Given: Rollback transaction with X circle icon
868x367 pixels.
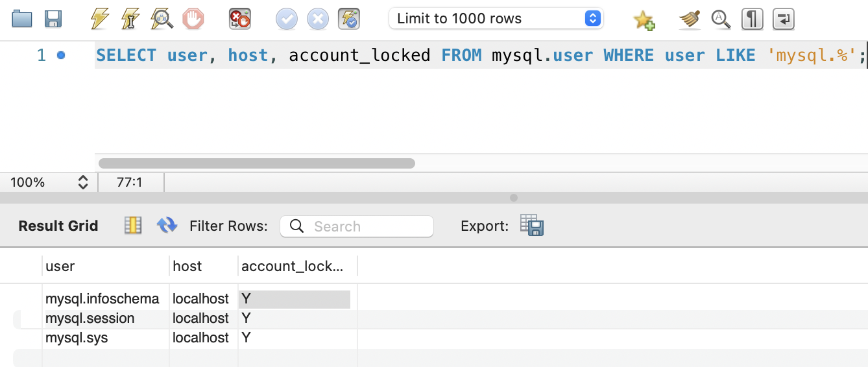Looking at the screenshot, I should click(x=318, y=19).
